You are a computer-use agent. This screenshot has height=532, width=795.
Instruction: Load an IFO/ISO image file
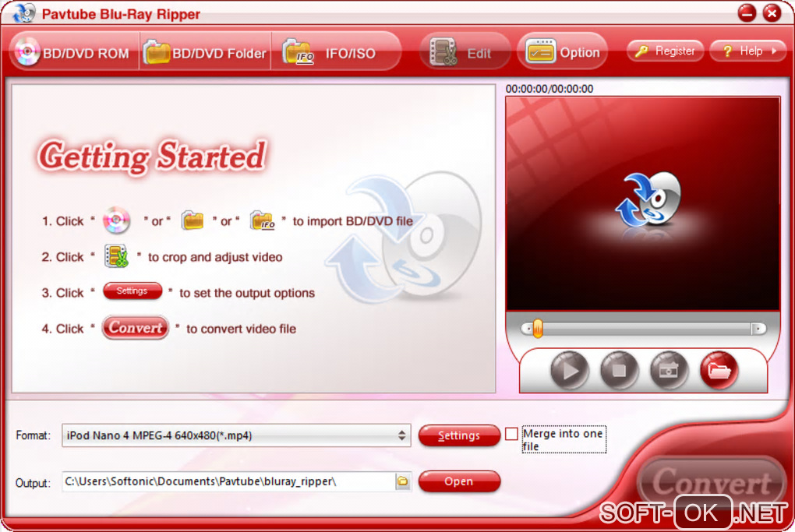coord(336,53)
